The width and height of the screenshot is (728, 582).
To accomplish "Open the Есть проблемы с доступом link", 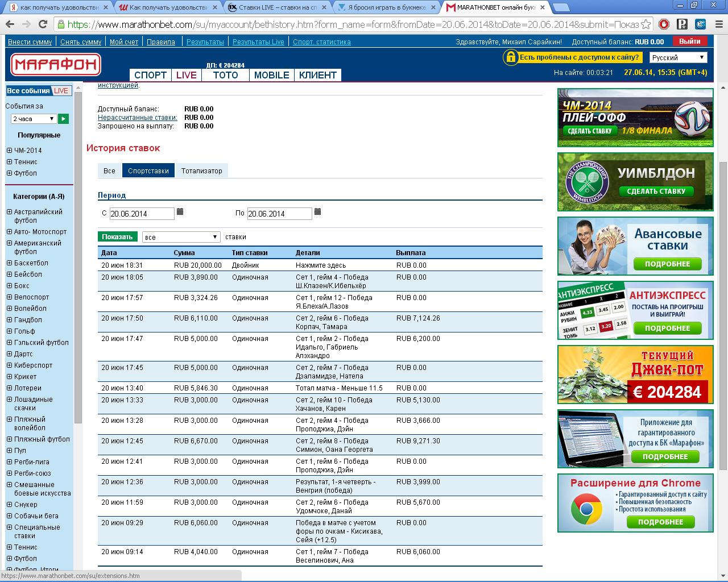I will pyautogui.click(x=580, y=57).
